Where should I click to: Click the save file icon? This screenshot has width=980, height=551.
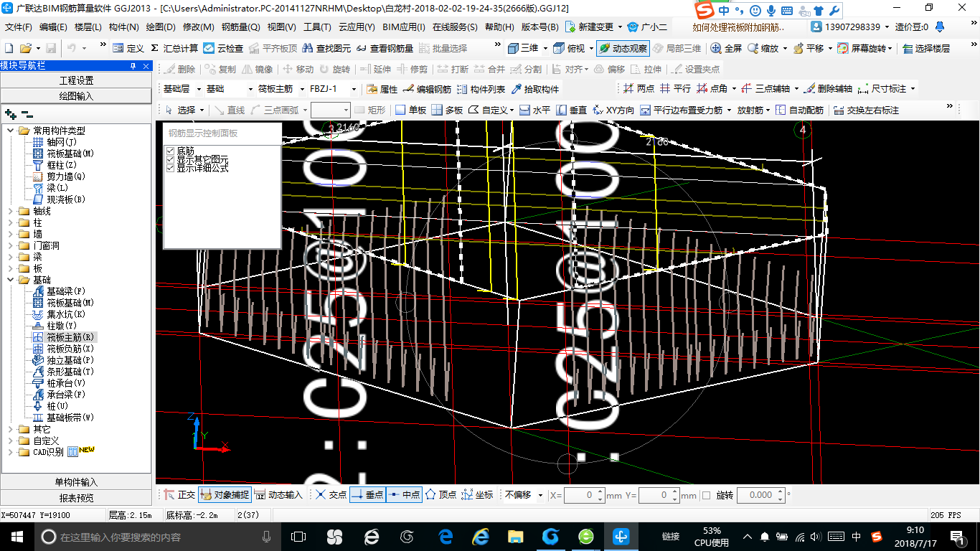pyautogui.click(x=51, y=48)
